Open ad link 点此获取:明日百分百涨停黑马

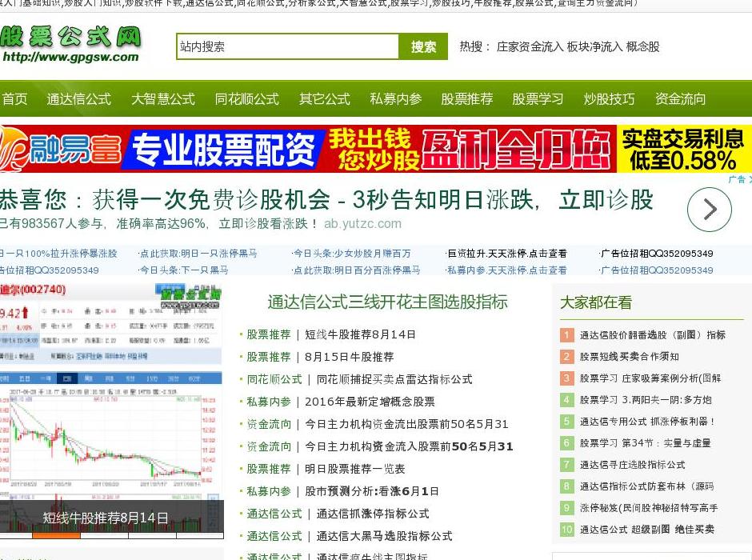(x=356, y=270)
